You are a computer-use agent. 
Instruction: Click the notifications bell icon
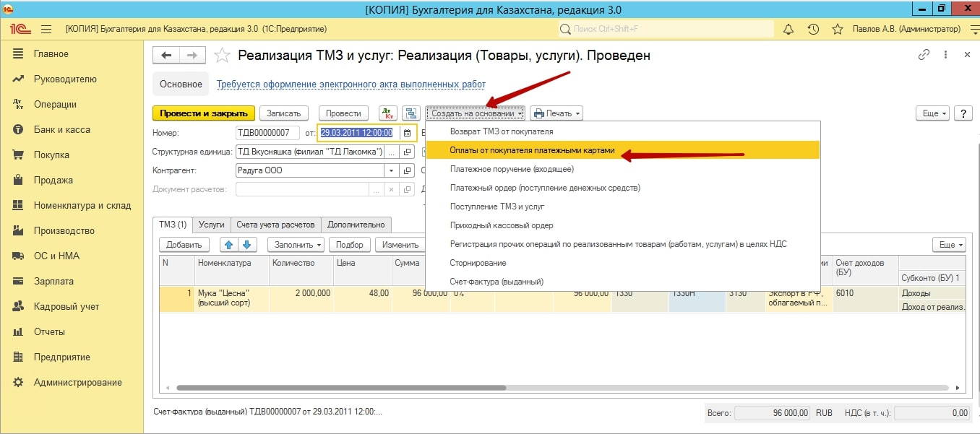pos(788,30)
